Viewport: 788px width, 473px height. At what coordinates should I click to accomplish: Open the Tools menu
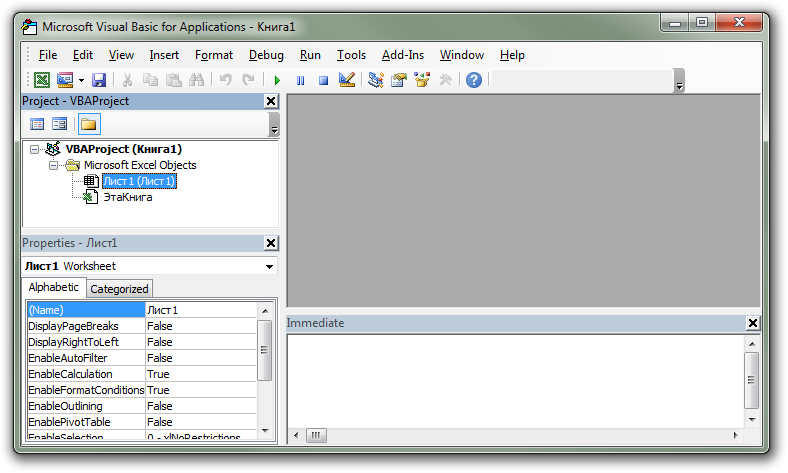(x=351, y=55)
